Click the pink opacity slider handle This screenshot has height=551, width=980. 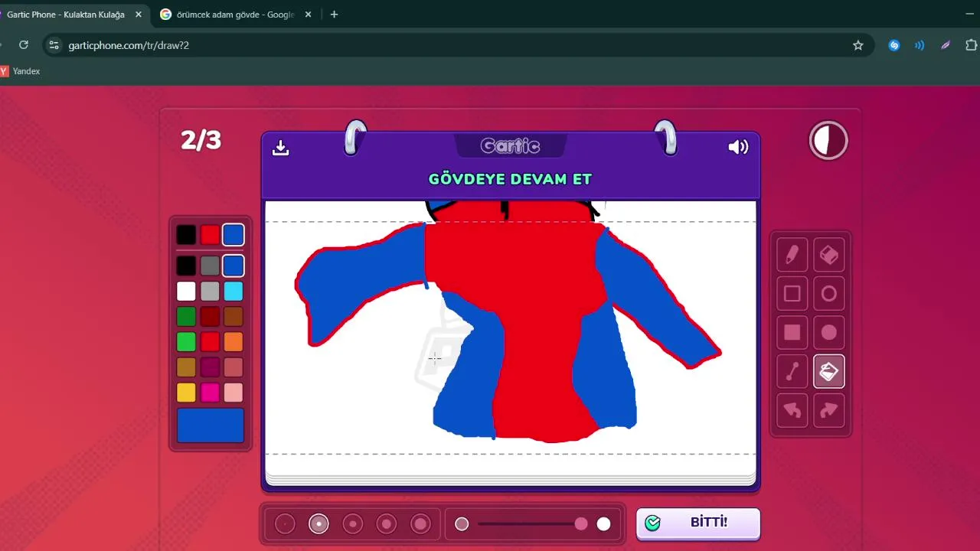(x=581, y=524)
